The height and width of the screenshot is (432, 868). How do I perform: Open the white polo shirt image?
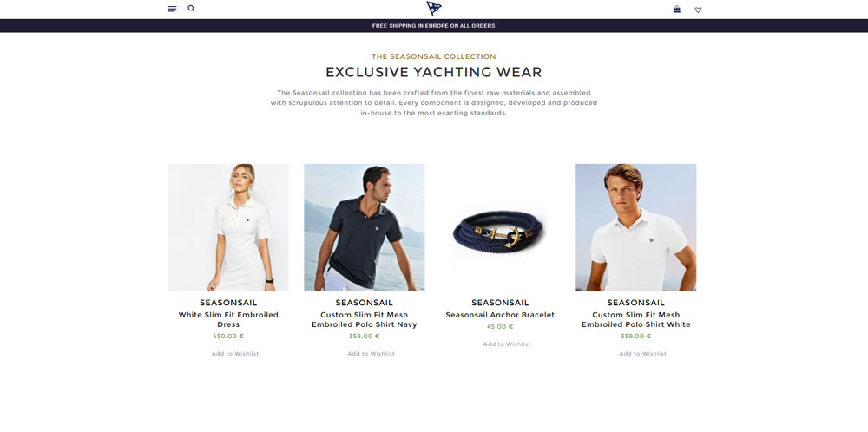(x=636, y=227)
